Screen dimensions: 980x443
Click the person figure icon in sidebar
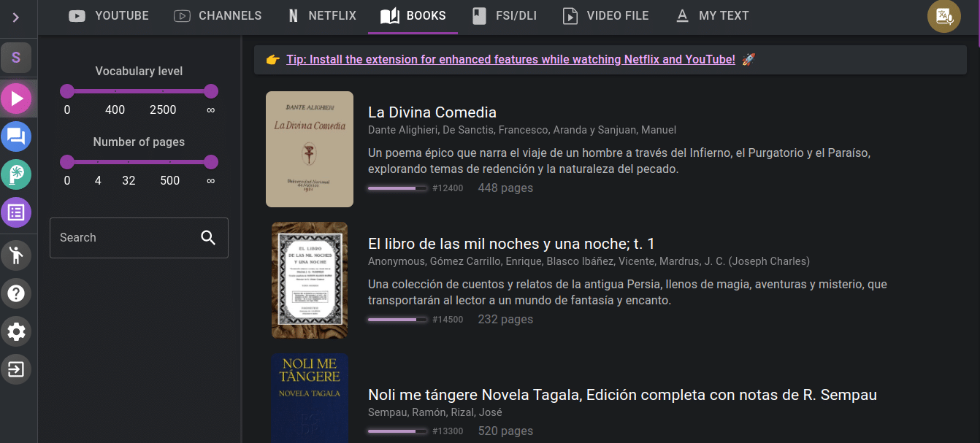tap(16, 255)
